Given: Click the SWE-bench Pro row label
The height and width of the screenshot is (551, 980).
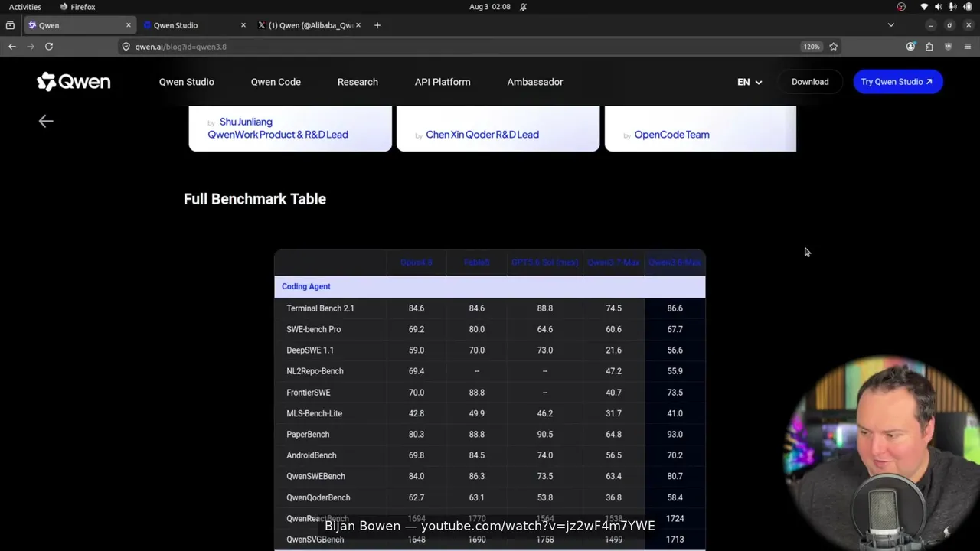Looking at the screenshot, I should click(314, 329).
